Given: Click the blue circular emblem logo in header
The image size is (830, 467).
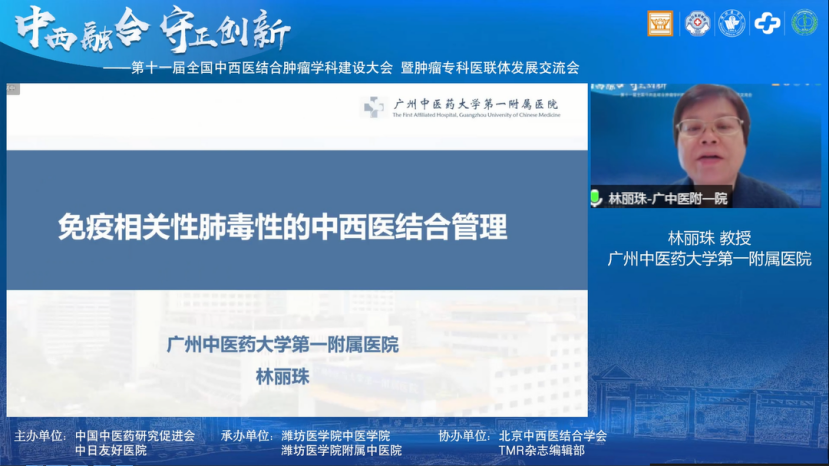Looking at the screenshot, I should [x=732, y=23].
